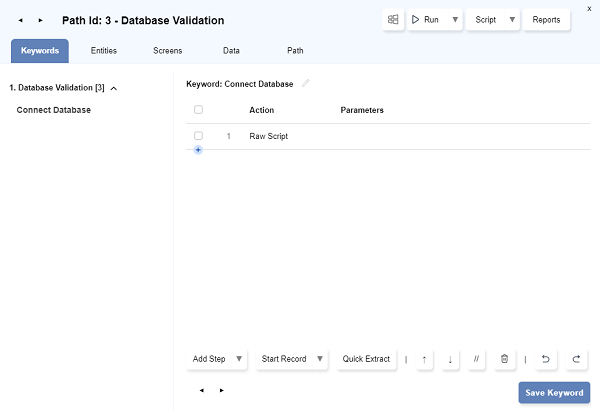Click the Save Keyword button
This screenshot has width=600, height=412.
pos(554,393)
